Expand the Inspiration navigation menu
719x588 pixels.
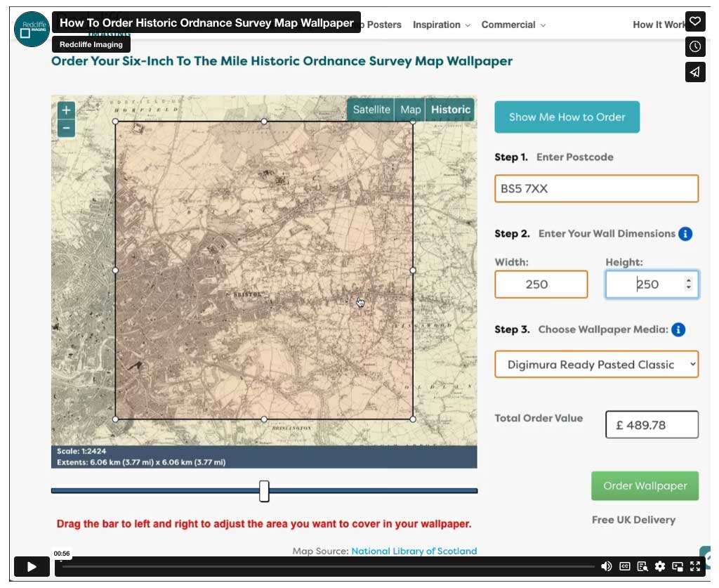point(437,25)
